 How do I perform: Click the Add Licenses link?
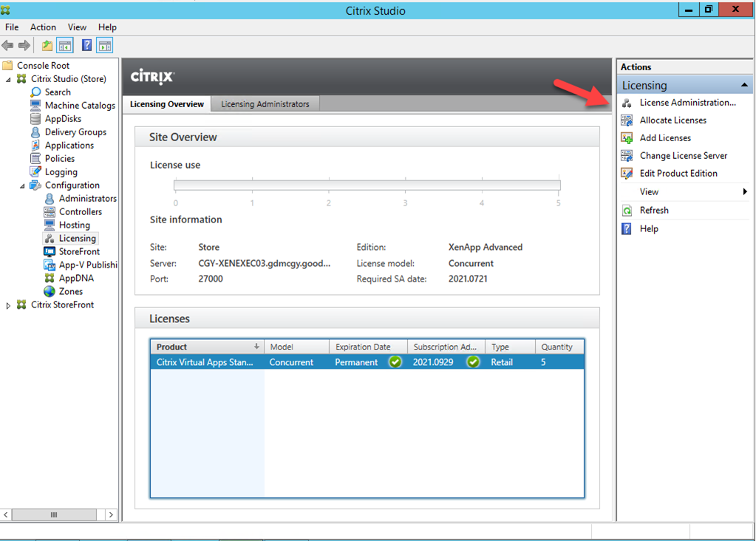[x=665, y=138]
